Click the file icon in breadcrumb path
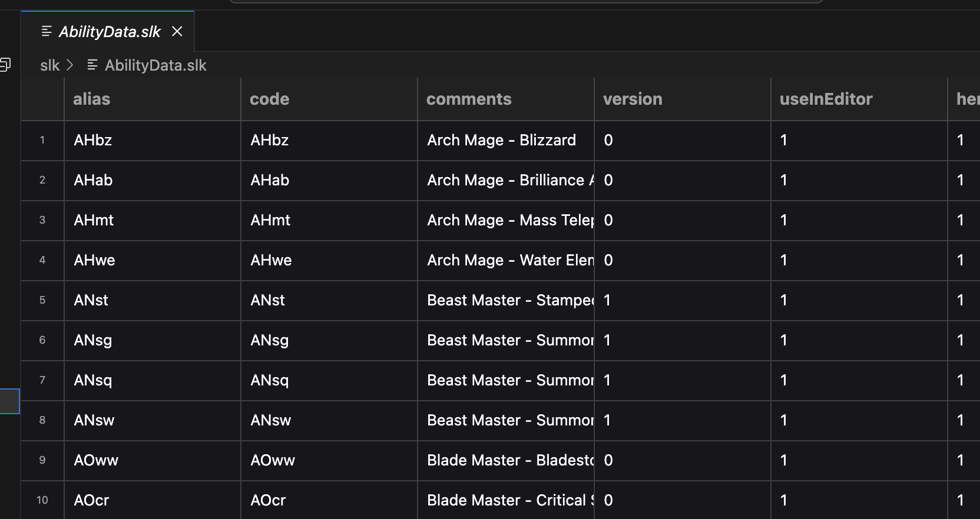The height and width of the screenshot is (519, 980). (92, 65)
